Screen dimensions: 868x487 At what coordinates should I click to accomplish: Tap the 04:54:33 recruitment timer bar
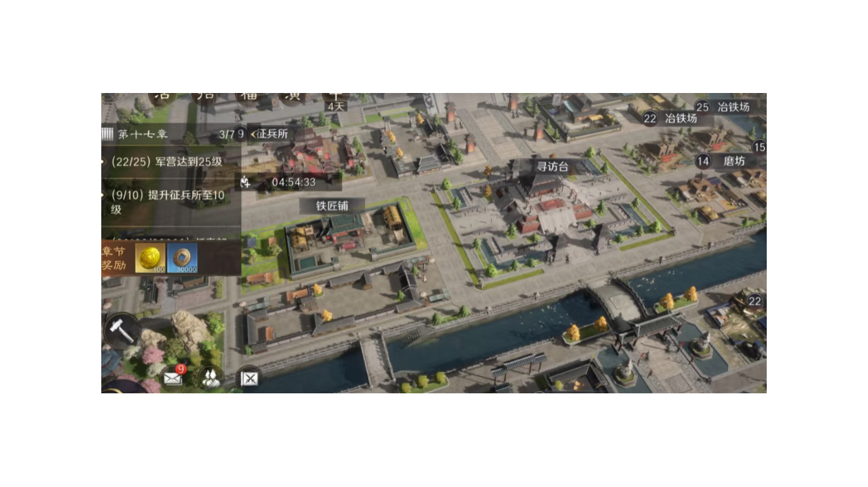click(293, 183)
